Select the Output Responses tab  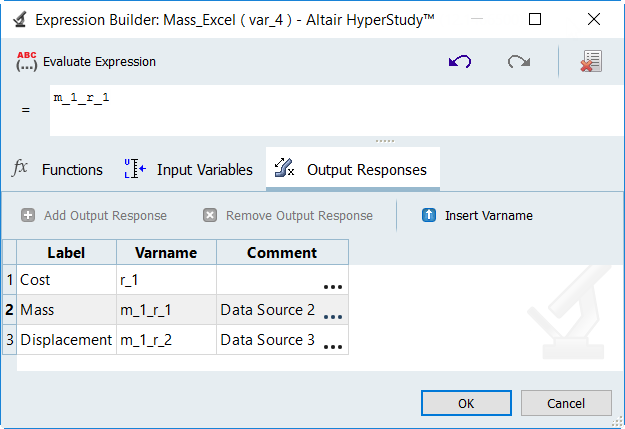tap(353, 170)
